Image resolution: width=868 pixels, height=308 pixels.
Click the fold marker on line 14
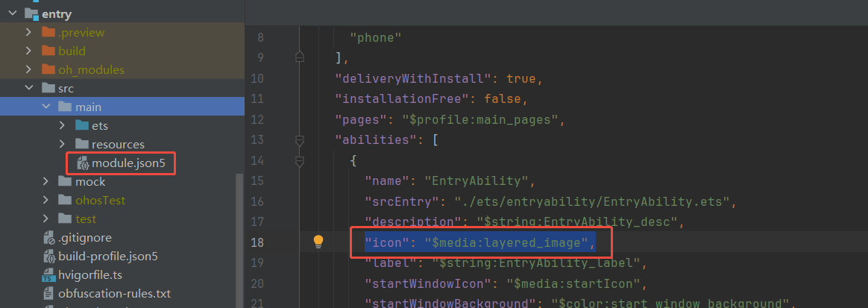click(300, 160)
